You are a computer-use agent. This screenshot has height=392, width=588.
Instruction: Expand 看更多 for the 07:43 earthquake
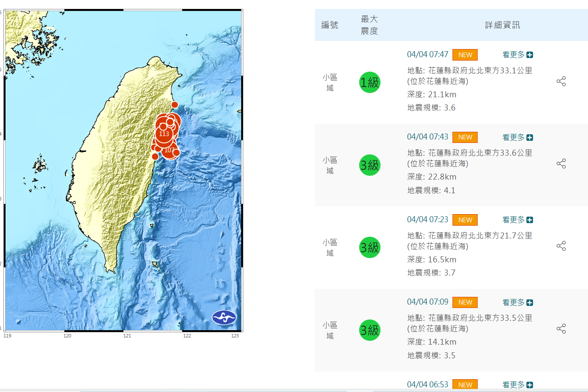pyautogui.click(x=517, y=138)
